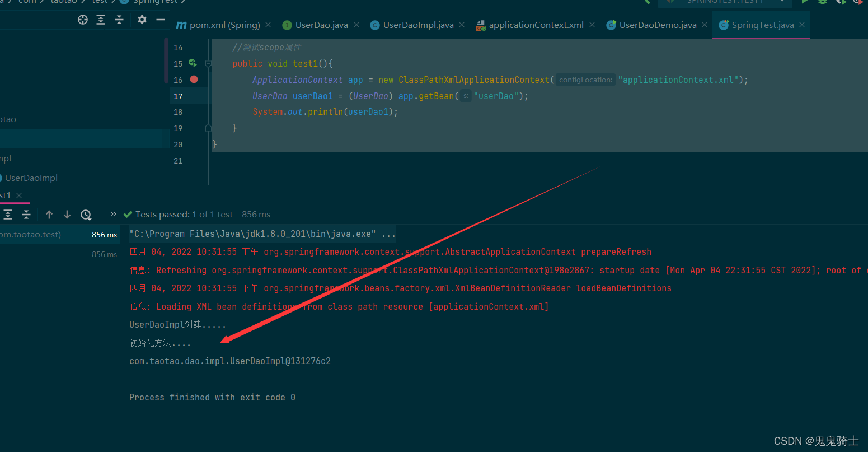Image resolution: width=868 pixels, height=452 pixels.
Task: Go to previous failed test up arrow
Action: (x=49, y=215)
